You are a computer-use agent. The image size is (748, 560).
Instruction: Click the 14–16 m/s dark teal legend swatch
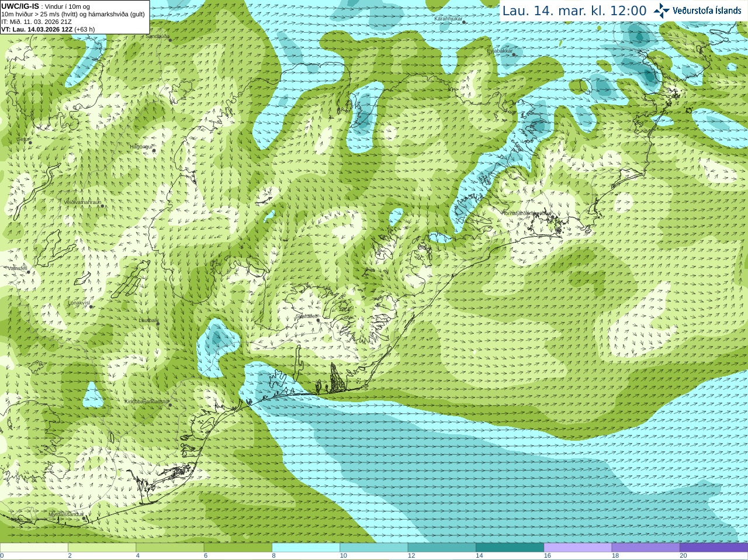click(510, 548)
